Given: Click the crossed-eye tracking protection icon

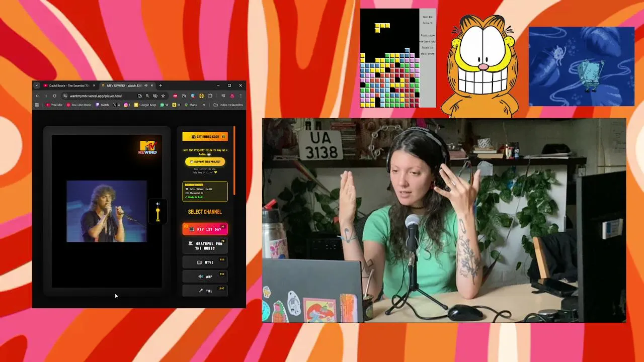Looking at the screenshot, I should (x=155, y=96).
